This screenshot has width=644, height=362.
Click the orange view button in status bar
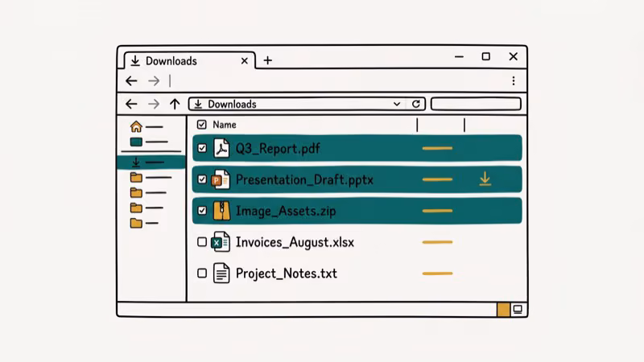[503, 310]
